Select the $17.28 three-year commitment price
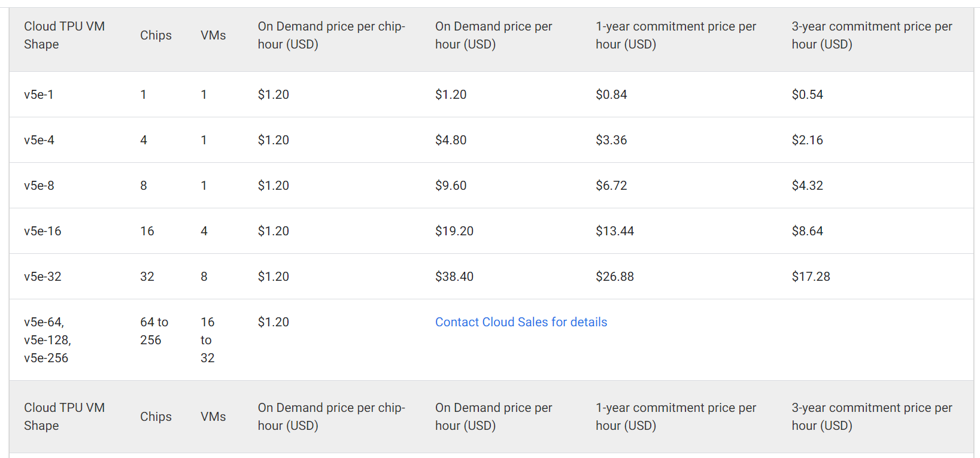 811,277
